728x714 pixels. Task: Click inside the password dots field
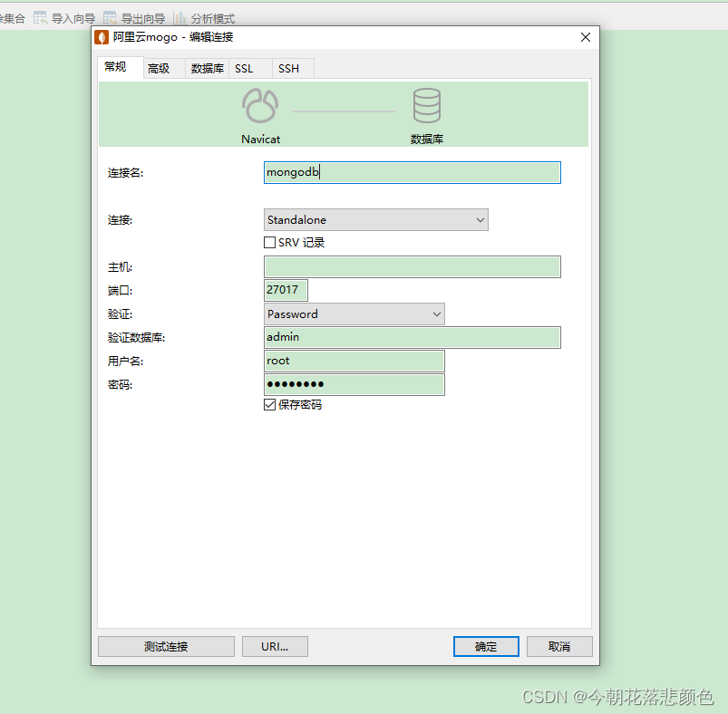[x=354, y=384]
